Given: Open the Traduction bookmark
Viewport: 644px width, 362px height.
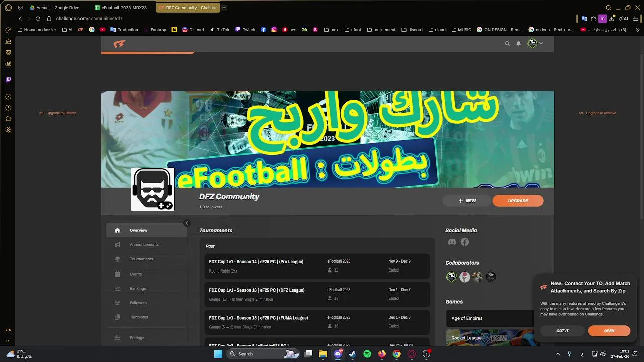Looking at the screenshot, I should [x=124, y=30].
